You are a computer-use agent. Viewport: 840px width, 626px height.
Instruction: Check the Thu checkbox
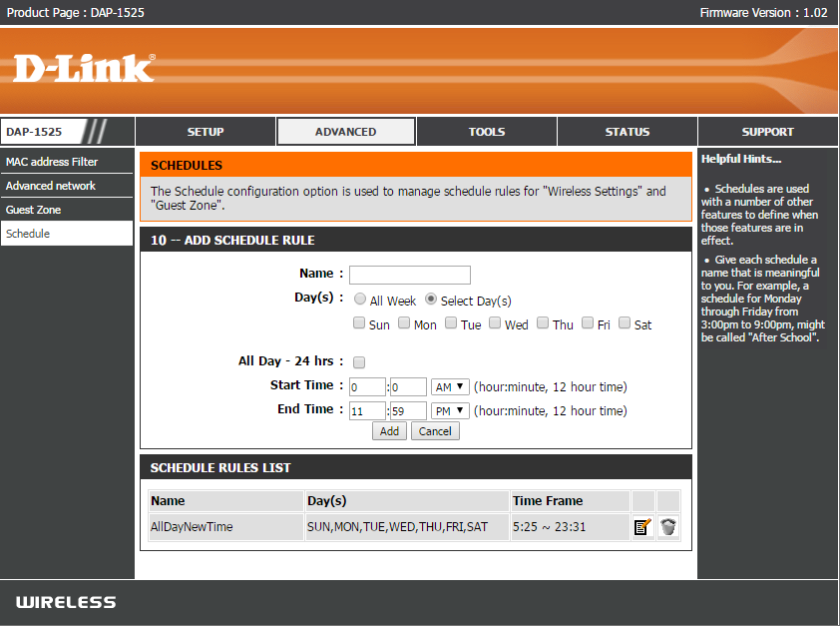click(x=543, y=322)
